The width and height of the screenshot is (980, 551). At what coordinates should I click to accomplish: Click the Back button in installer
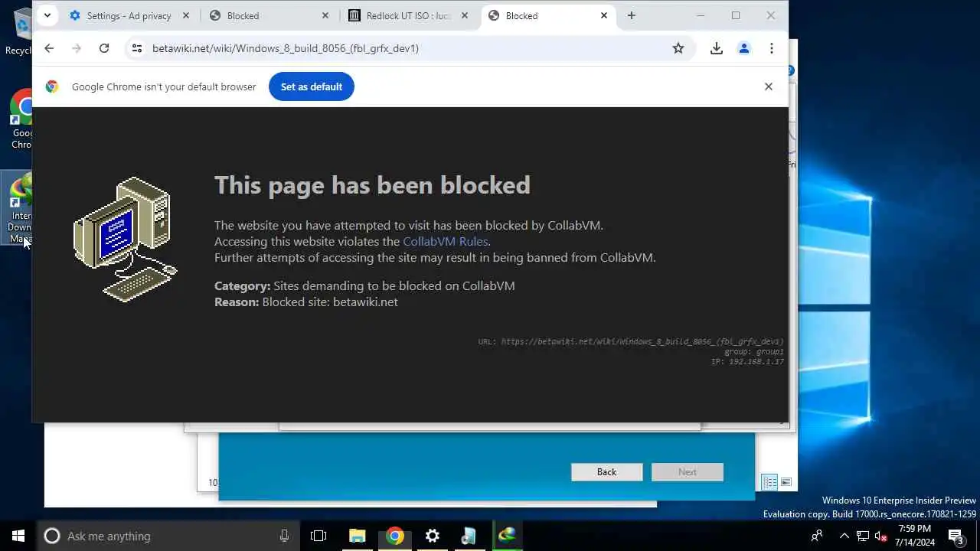(606, 472)
